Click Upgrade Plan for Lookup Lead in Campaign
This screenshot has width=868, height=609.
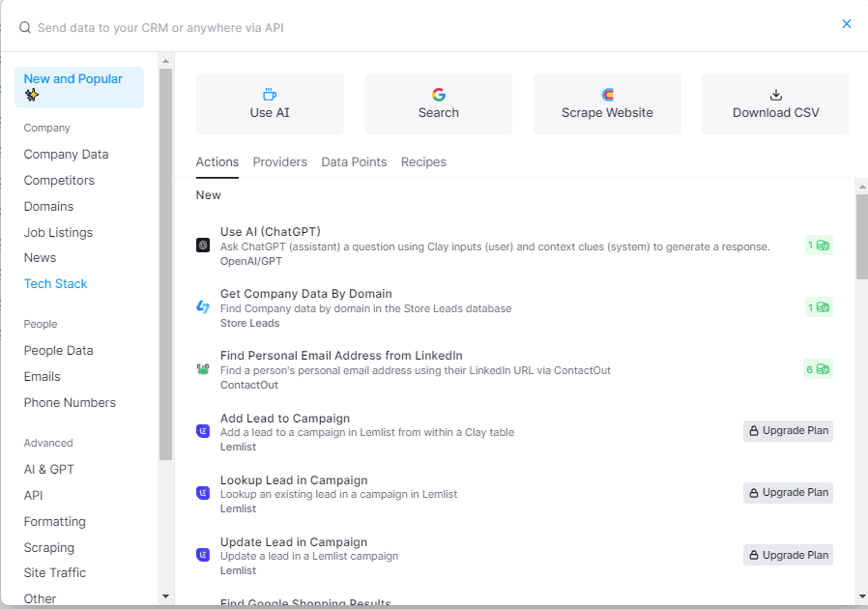click(x=789, y=493)
